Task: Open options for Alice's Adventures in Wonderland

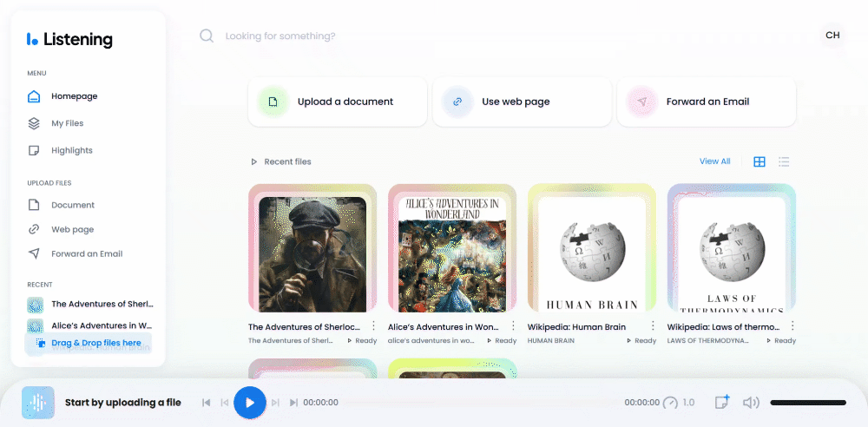Action: [513, 325]
